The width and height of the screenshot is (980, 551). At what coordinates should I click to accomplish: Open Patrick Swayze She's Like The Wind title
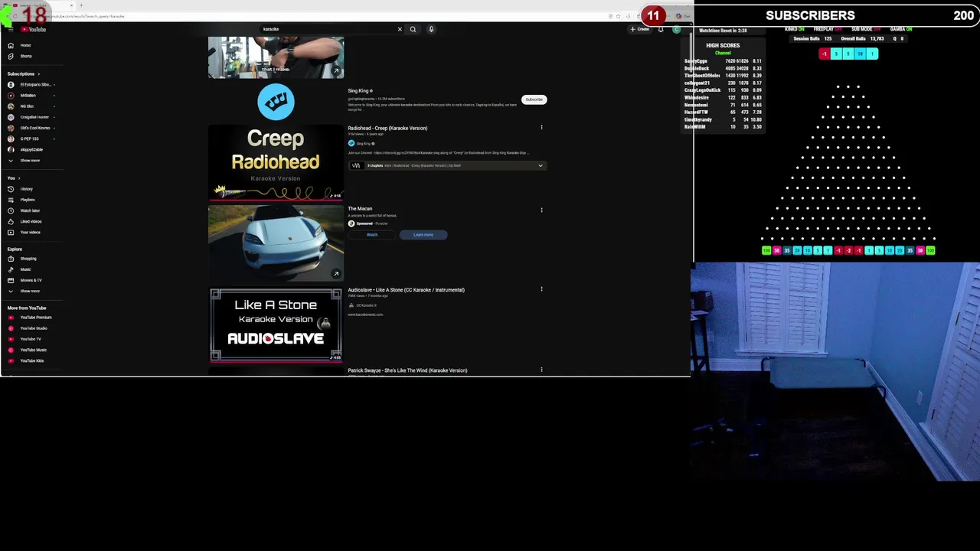click(407, 370)
